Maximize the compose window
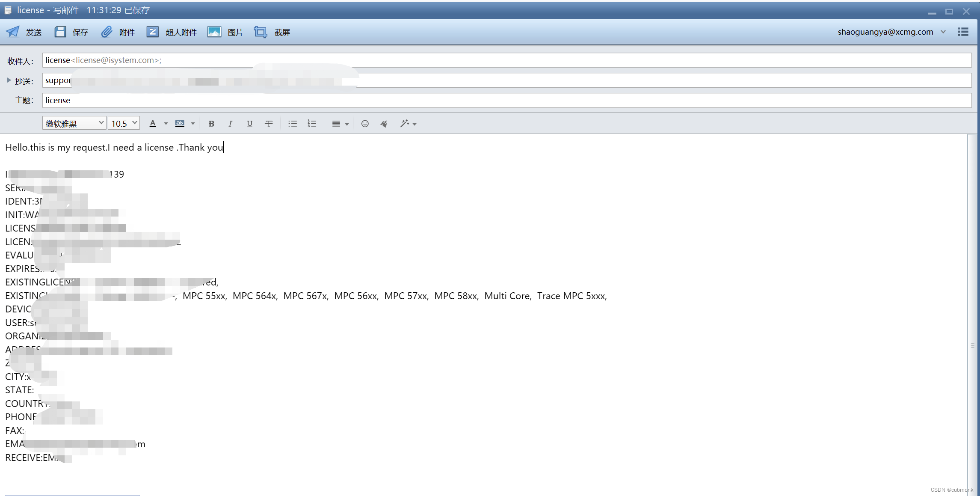 [949, 11]
